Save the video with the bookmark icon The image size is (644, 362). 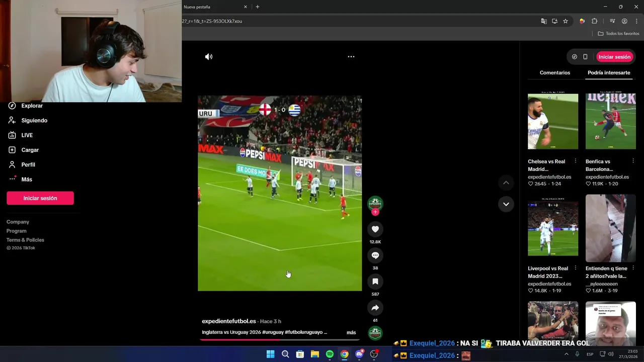click(x=375, y=282)
